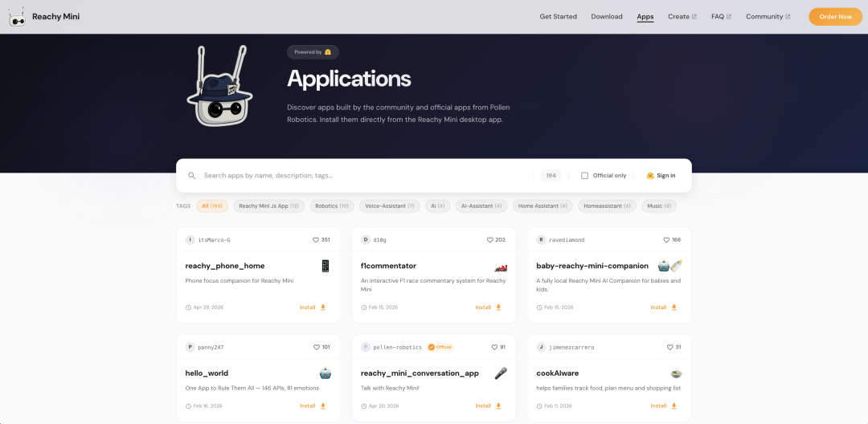This screenshot has height=424, width=868.
Task: Click the race car emoji on f1commentator card
Action: [501, 267]
